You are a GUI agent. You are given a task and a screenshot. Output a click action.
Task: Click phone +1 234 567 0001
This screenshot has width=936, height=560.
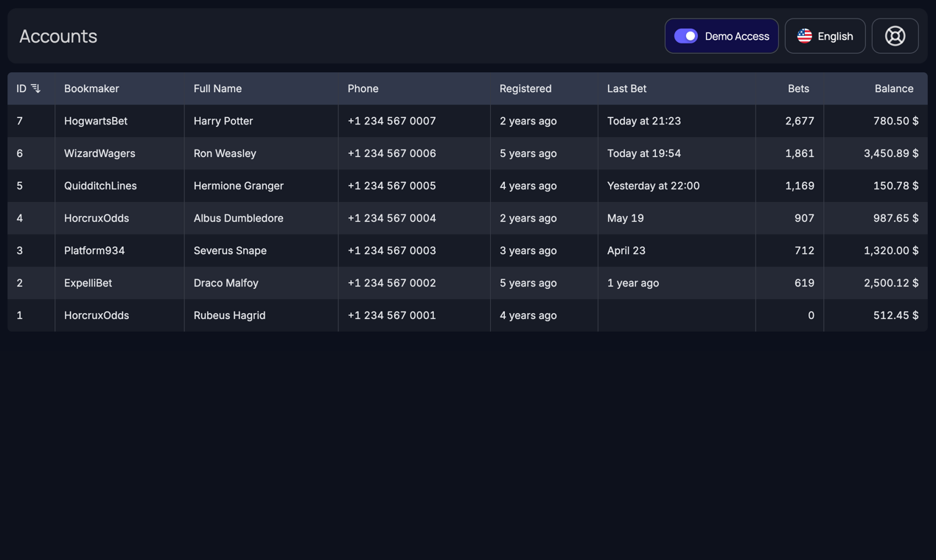pyautogui.click(x=392, y=315)
